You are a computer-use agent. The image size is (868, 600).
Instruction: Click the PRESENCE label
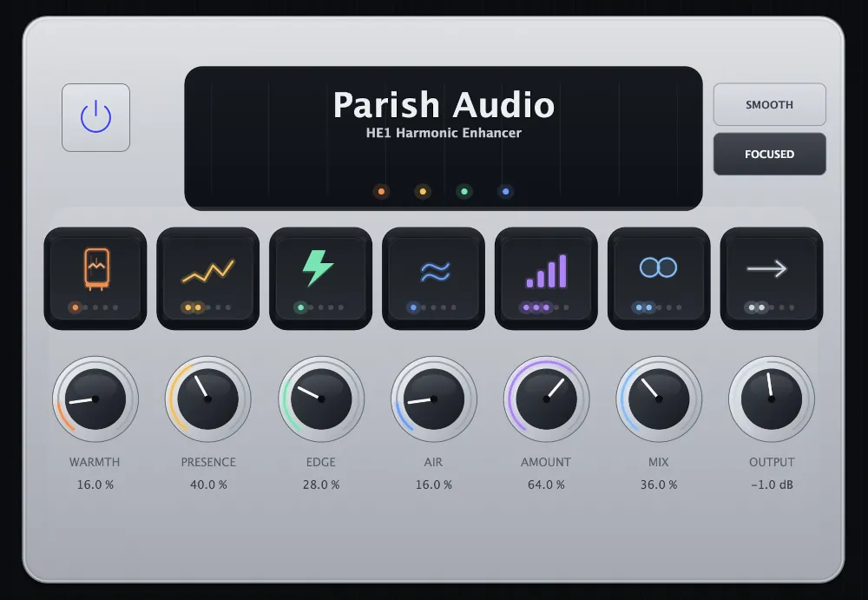click(x=208, y=462)
